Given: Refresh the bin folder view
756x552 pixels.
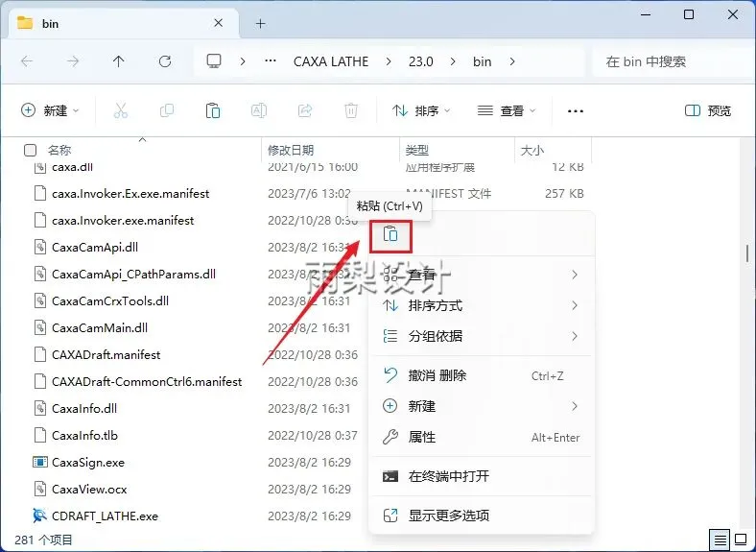Looking at the screenshot, I should click(x=165, y=61).
